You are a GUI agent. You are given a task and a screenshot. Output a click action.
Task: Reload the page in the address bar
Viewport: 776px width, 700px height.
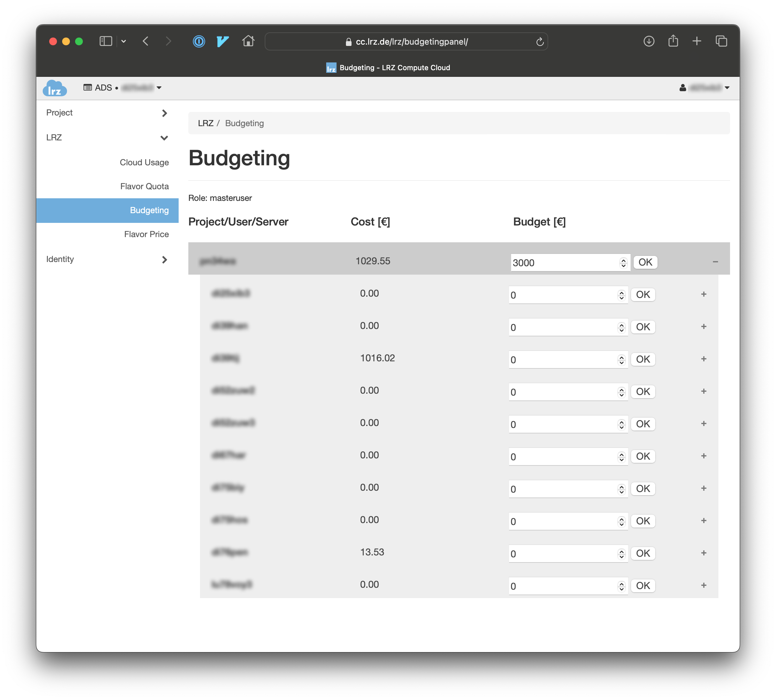[540, 41]
